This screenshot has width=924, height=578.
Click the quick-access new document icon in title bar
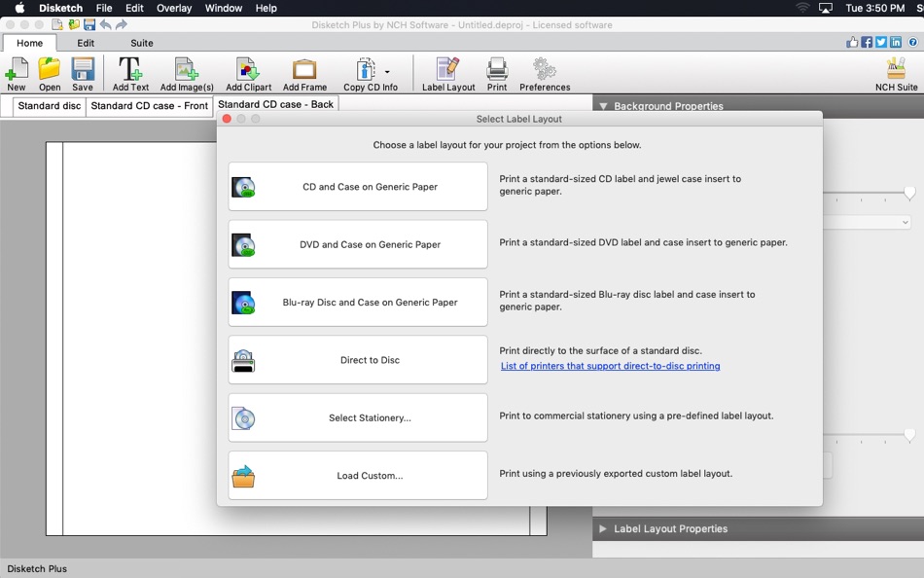(x=57, y=24)
